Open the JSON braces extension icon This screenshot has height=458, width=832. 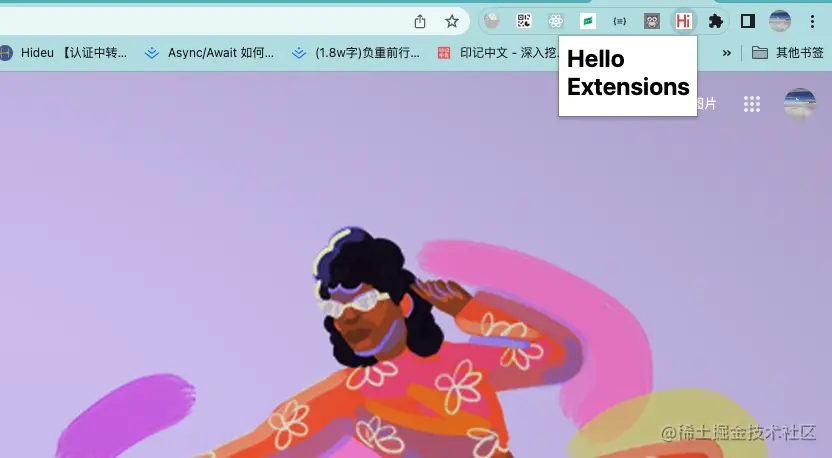(x=619, y=21)
